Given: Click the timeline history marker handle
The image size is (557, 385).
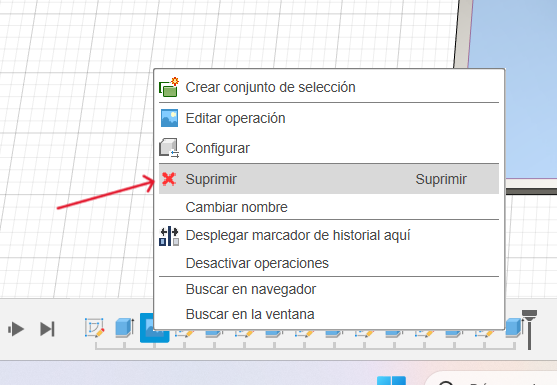Looking at the screenshot, I should (529, 329).
